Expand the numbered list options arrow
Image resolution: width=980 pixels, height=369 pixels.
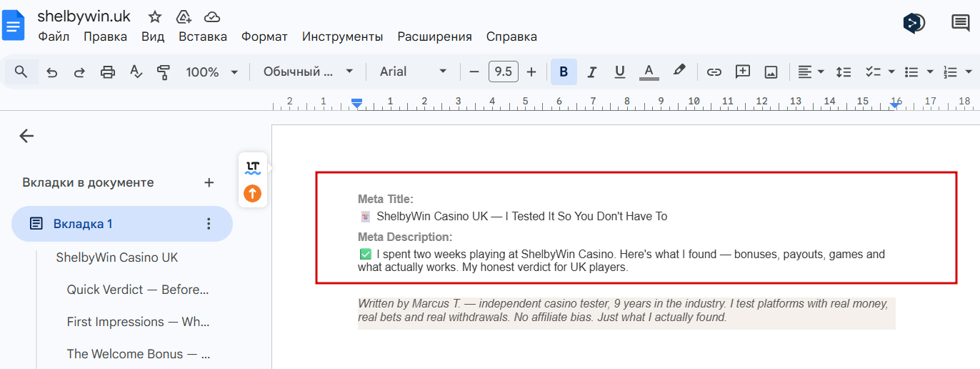(x=969, y=72)
